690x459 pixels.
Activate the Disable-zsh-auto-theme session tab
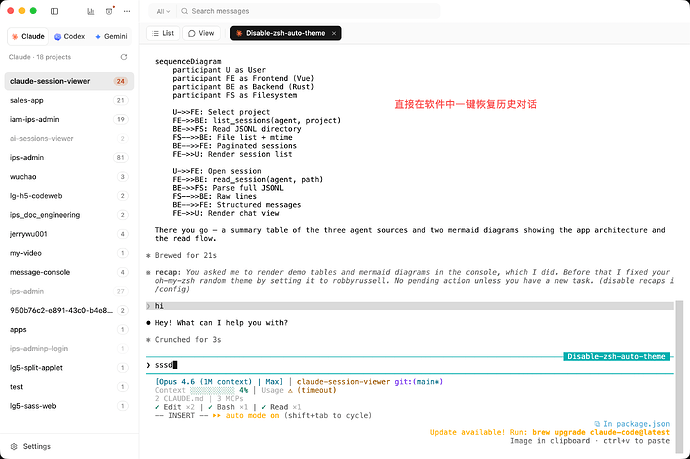pyautogui.click(x=285, y=33)
